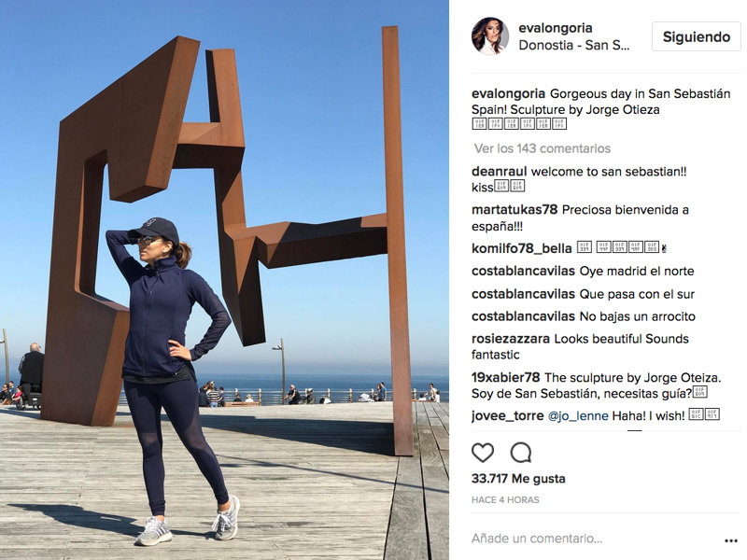Open rosiezazzara's profile link

click(x=511, y=339)
